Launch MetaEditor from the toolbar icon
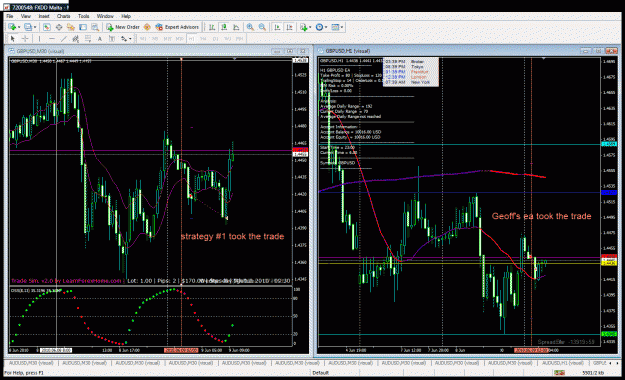This screenshot has height=380, width=625. click(x=147, y=27)
